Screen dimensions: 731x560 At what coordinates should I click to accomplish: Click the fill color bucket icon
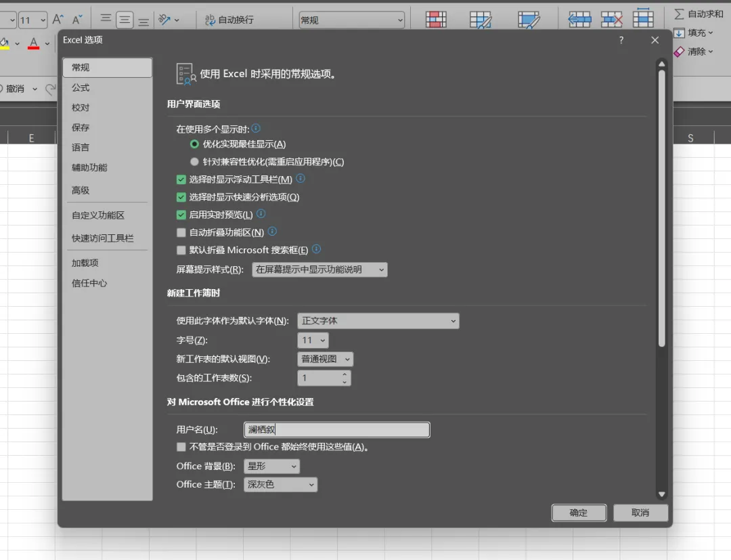5,43
